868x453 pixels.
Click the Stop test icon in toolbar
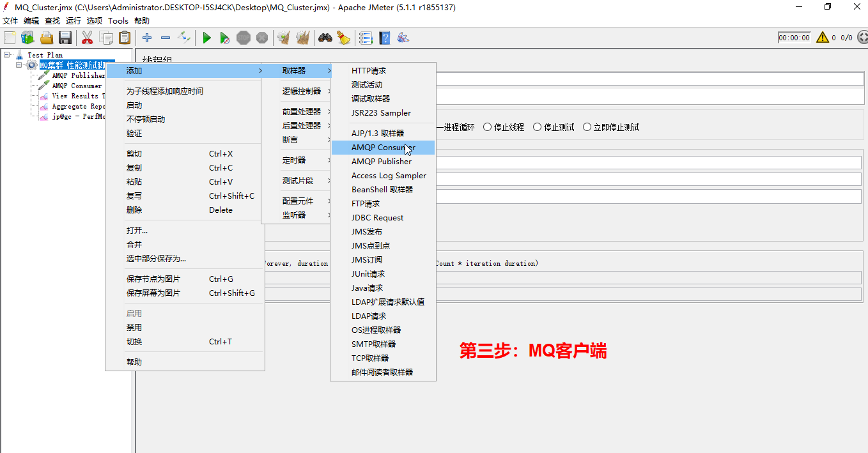tap(244, 38)
